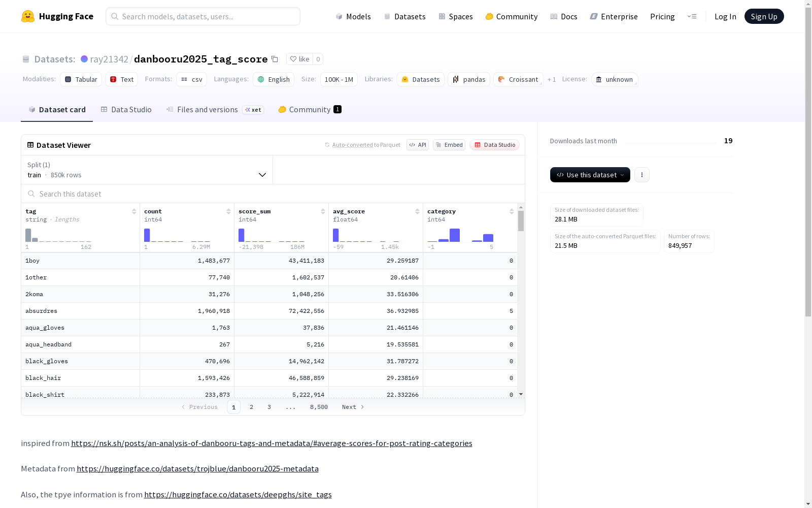Sort by the avg_score column
812x508 pixels.
(x=417, y=211)
